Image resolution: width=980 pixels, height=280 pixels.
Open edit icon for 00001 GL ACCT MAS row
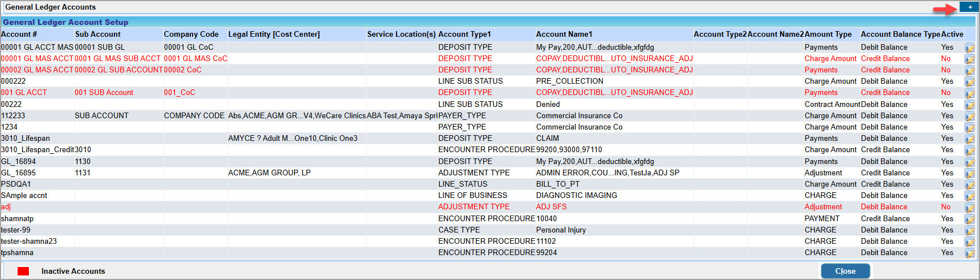(x=969, y=48)
